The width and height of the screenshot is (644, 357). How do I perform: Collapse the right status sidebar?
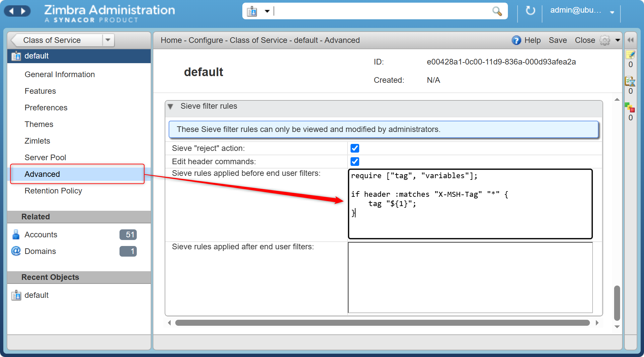(x=630, y=40)
